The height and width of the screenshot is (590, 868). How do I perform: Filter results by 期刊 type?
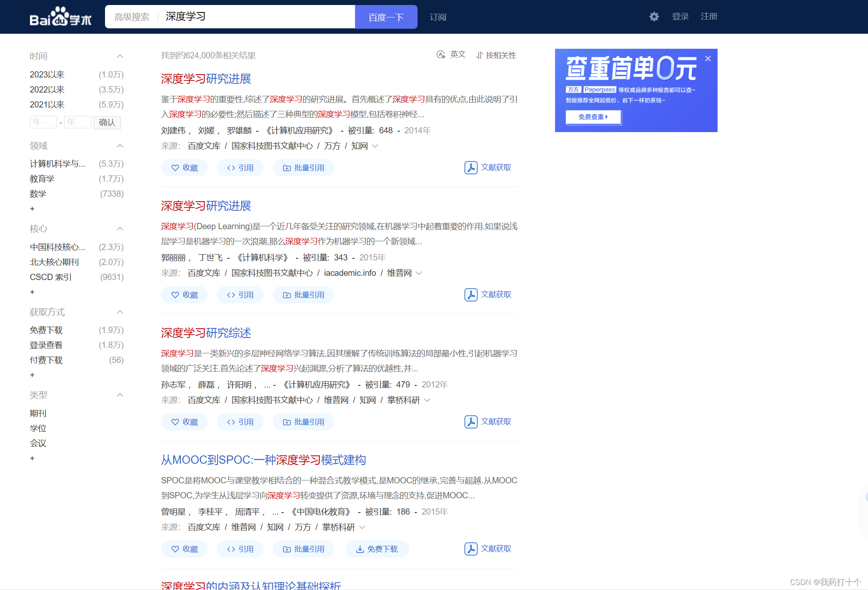point(38,413)
